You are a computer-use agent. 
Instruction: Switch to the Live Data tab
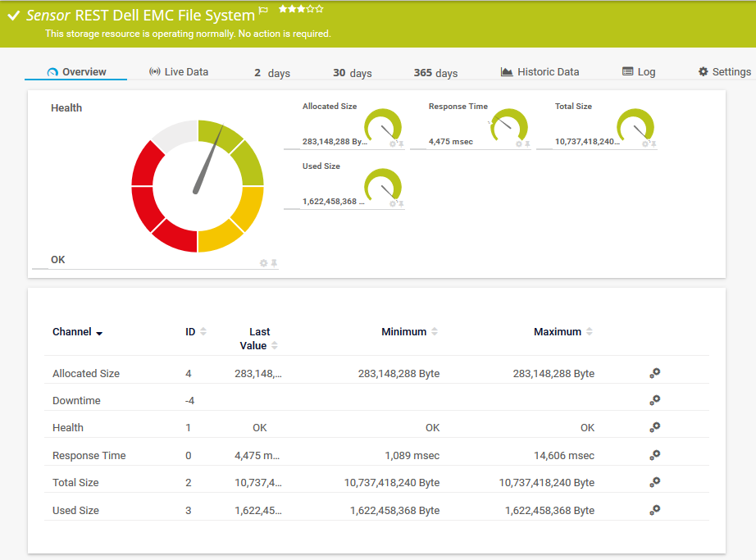[x=179, y=72]
